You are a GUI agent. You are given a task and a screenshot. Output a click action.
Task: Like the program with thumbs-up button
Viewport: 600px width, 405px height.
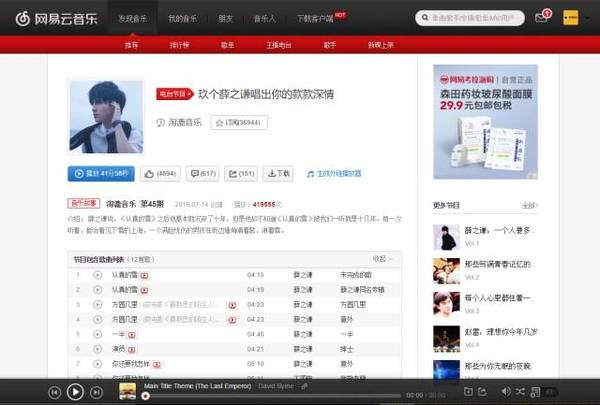pos(160,174)
